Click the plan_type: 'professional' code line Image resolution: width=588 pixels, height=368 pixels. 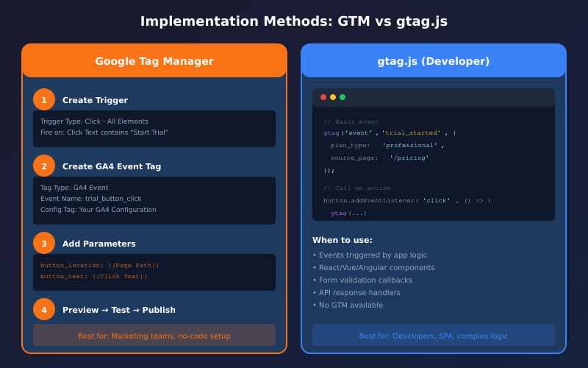387,145
